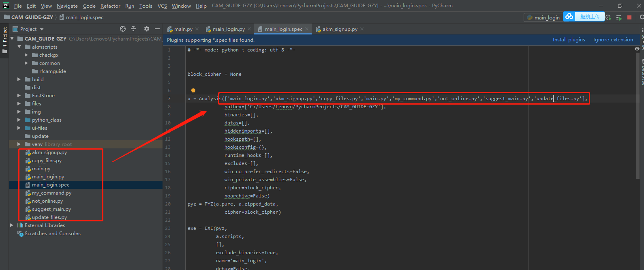Image resolution: width=644 pixels, height=270 pixels.
Task: Open the main_login run configuration dropdown
Action: click(x=543, y=17)
